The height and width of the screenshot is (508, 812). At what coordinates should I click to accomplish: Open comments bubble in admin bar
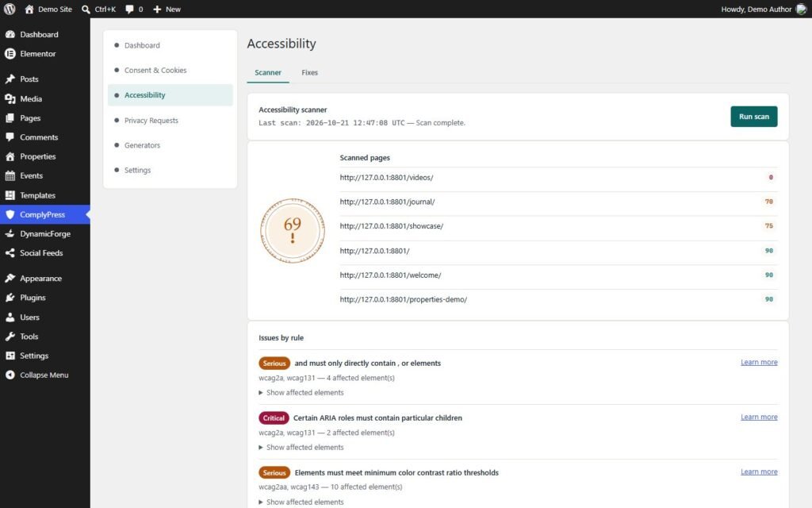point(129,9)
